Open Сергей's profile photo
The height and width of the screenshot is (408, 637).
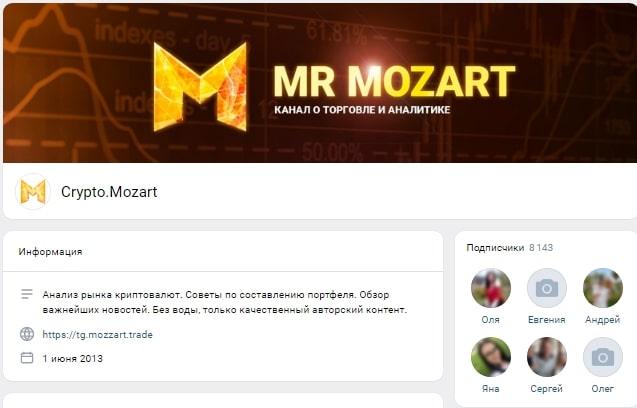pyautogui.click(x=546, y=357)
